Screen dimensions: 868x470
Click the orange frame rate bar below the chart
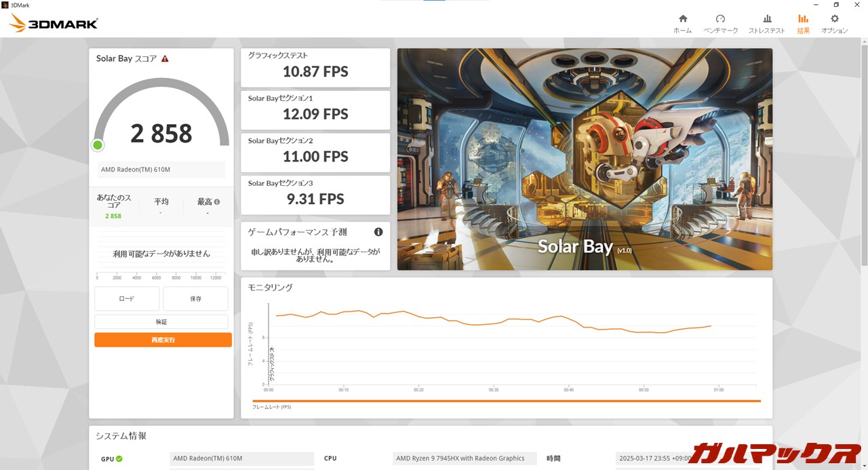[506, 401]
